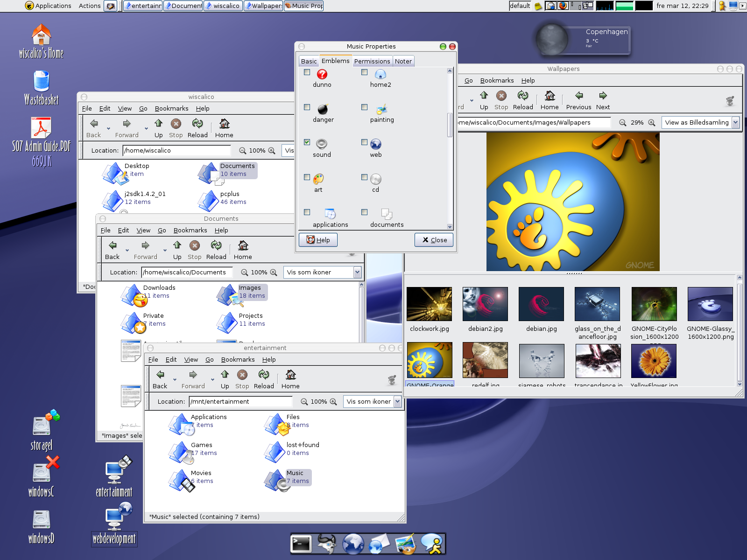The height and width of the screenshot is (560, 747).
Task: Click Next in the Wallpapers window toolbar
Action: [x=603, y=100]
